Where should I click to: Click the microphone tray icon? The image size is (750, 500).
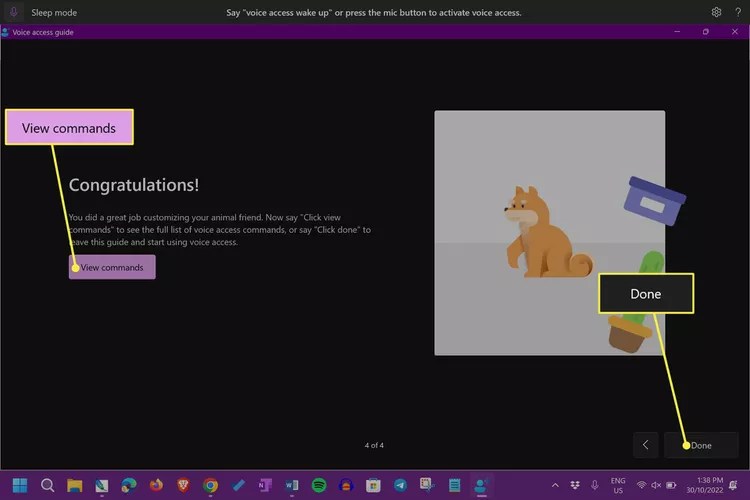click(x=595, y=485)
